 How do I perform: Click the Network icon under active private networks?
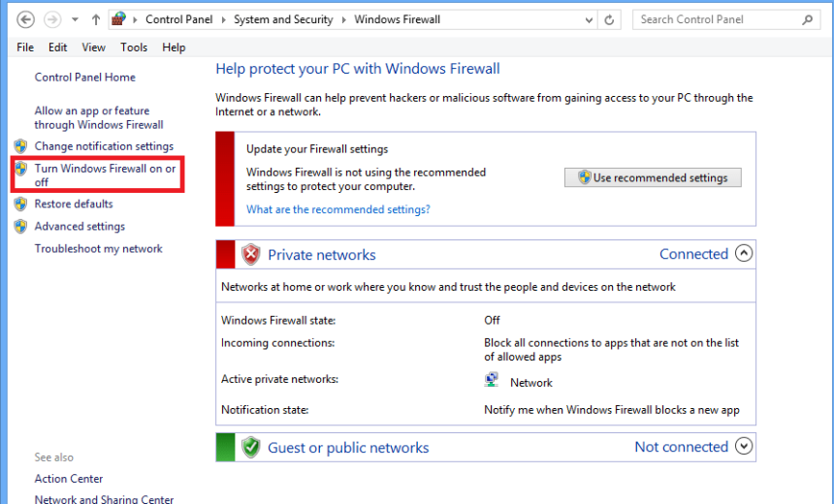tap(492, 381)
